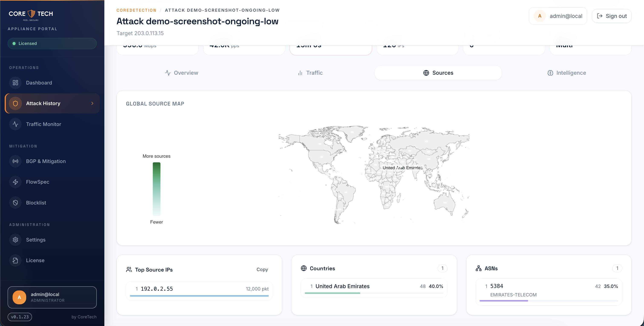Click the FlowSpec lightning bolt icon

click(x=15, y=182)
